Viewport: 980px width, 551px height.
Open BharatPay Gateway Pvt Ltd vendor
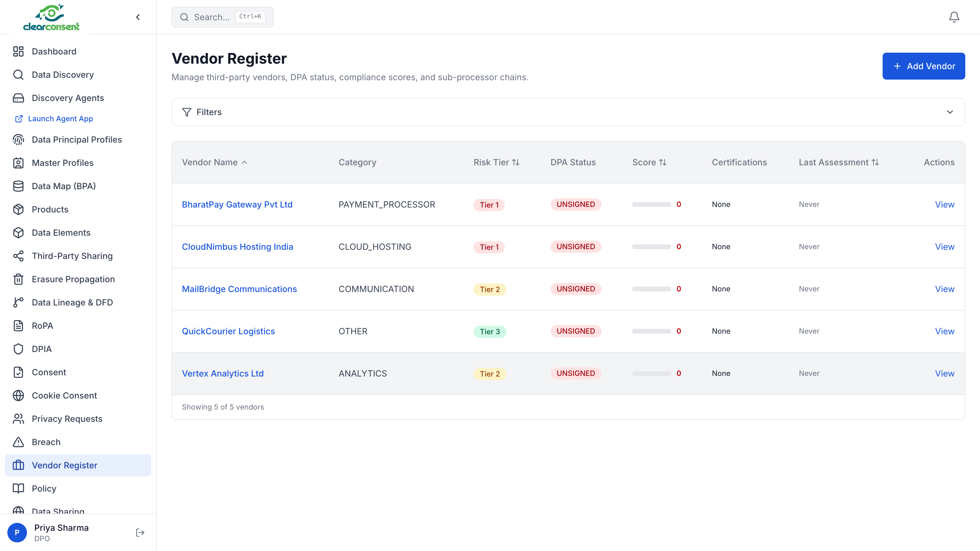coord(237,204)
